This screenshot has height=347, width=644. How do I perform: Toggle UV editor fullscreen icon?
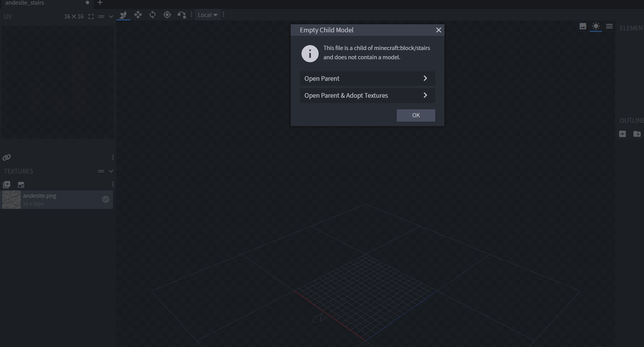click(x=91, y=17)
